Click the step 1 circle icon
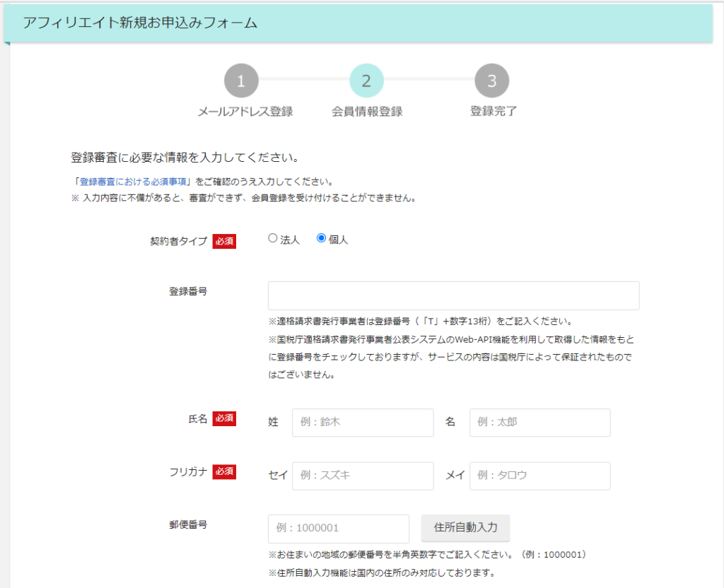Screen dimensions: 724x588 click(241, 81)
